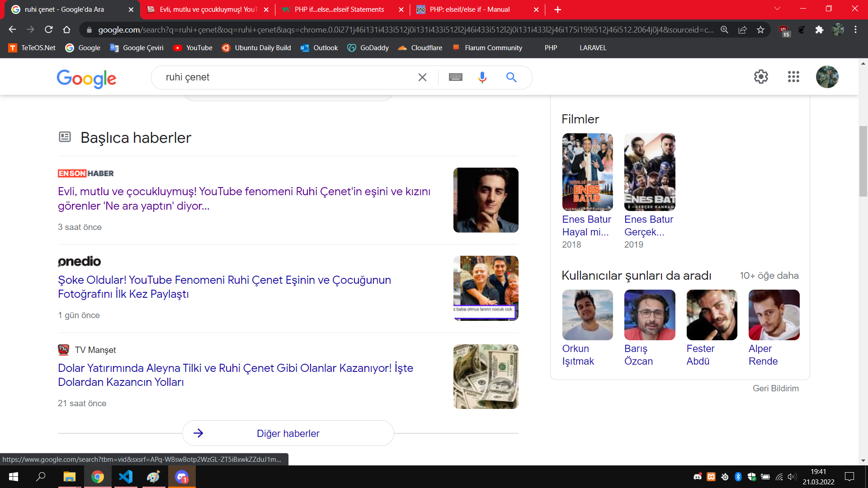Open the GoDaddy bookmark
This screenshot has width=868, height=488.
click(x=368, y=48)
